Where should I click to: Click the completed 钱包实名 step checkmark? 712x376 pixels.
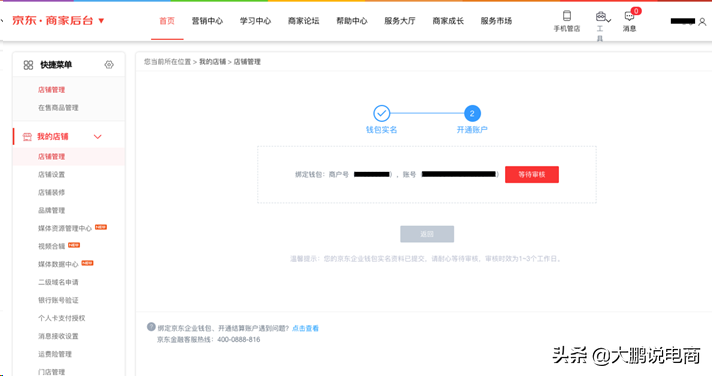(381, 113)
